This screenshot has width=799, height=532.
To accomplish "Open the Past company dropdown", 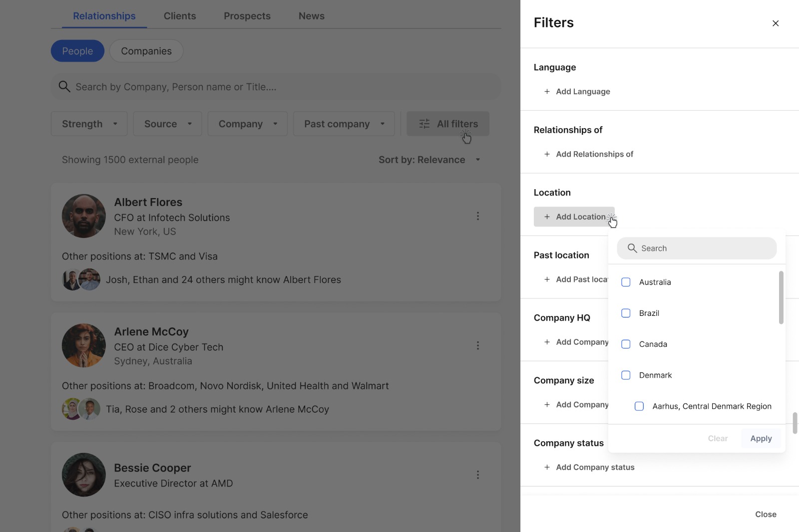I will [344, 124].
